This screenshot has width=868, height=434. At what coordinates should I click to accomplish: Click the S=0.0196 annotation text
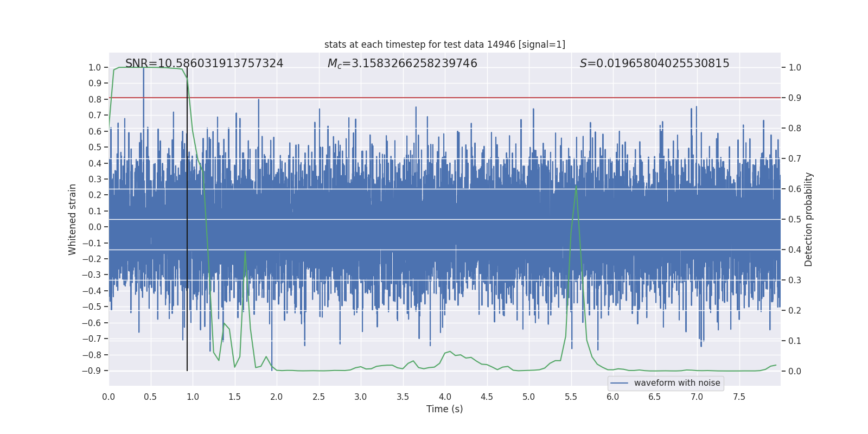pos(654,63)
